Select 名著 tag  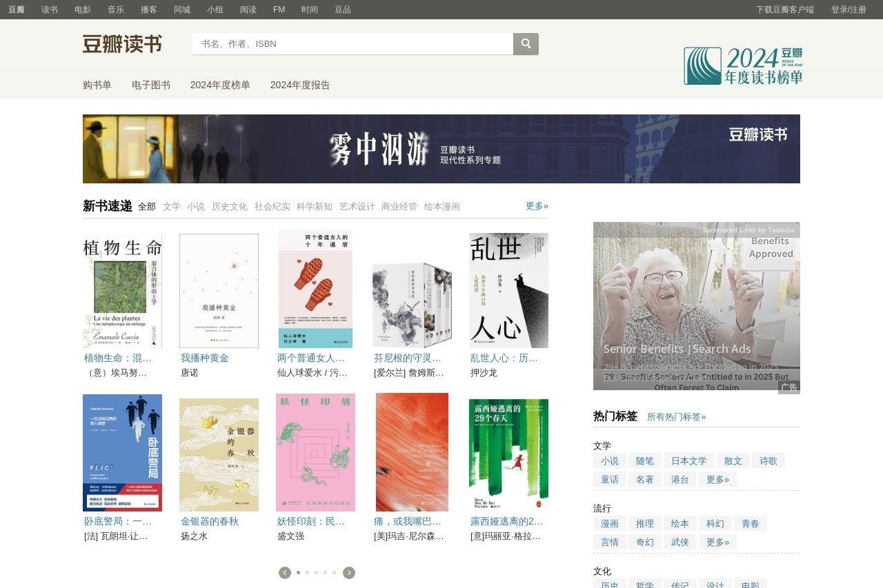click(645, 479)
